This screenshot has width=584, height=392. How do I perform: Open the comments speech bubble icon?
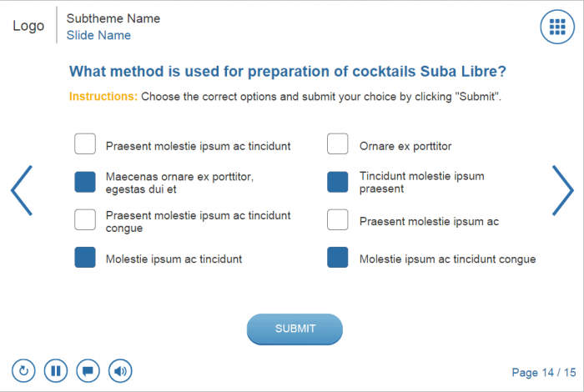(88, 370)
